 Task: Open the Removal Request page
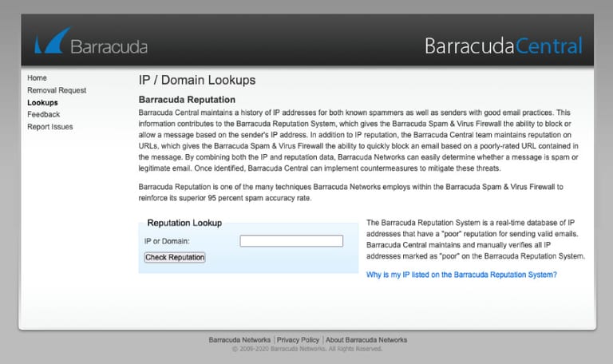point(57,90)
